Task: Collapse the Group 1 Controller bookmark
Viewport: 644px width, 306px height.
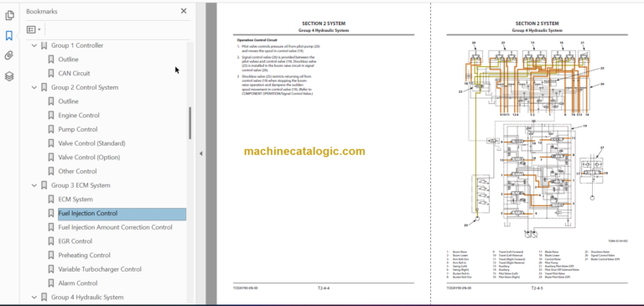Action: [x=34, y=45]
